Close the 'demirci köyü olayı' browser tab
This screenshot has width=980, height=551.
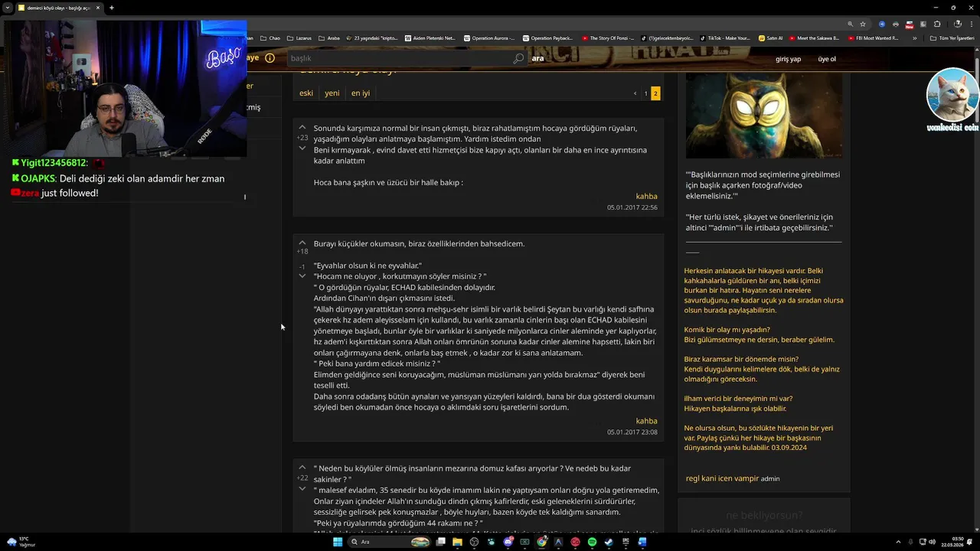click(x=98, y=8)
